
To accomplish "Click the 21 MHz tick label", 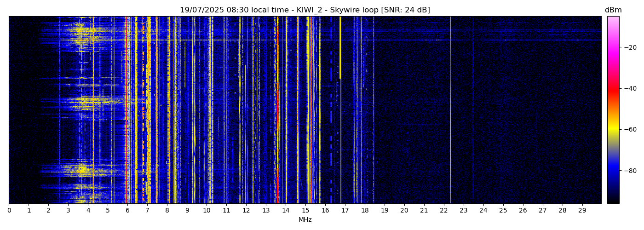I will [x=424, y=211].
